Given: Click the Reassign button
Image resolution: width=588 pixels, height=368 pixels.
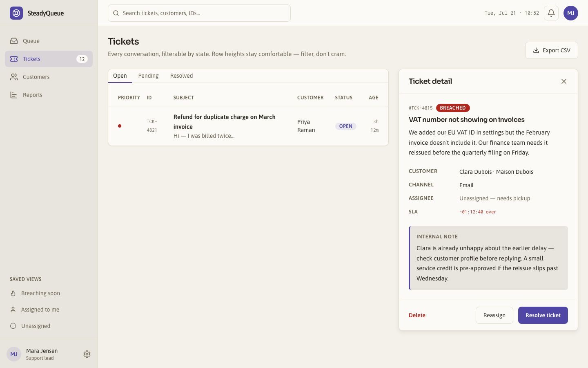Looking at the screenshot, I should (x=494, y=315).
